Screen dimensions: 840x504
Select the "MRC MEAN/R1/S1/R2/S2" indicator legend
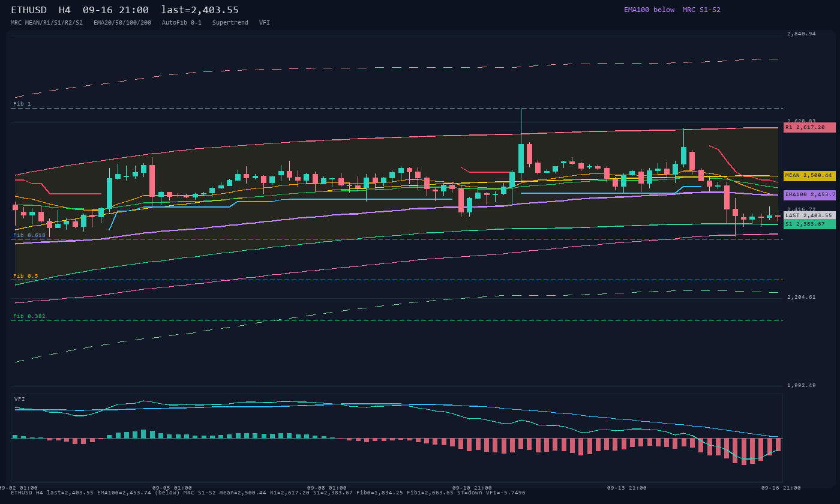(x=47, y=23)
